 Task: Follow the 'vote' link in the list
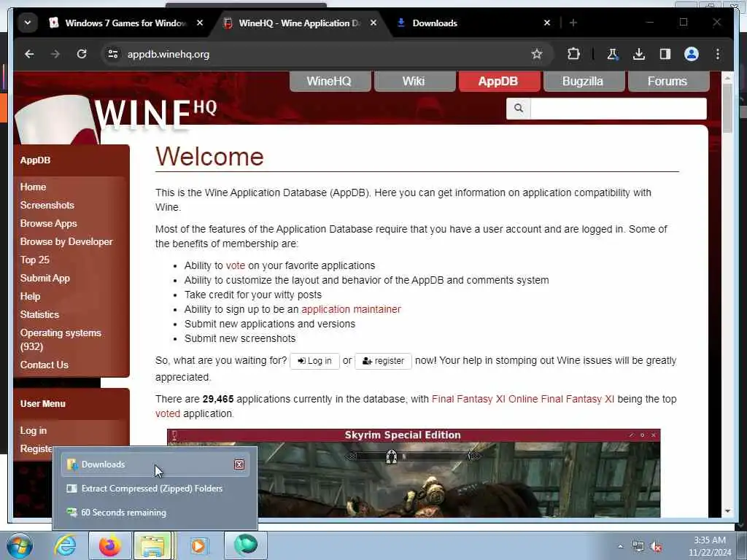(x=236, y=265)
